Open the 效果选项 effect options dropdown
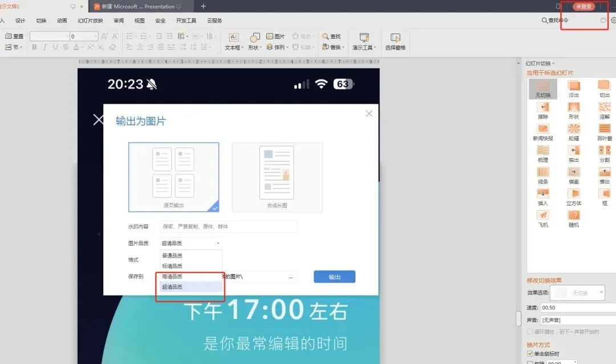The height and width of the screenshot is (364, 616). [577, 293]
